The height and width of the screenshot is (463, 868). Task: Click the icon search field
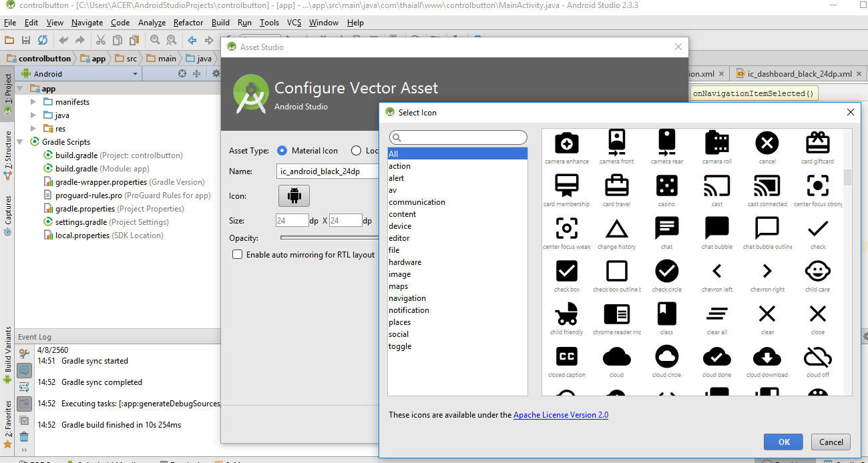click(458, 137)
